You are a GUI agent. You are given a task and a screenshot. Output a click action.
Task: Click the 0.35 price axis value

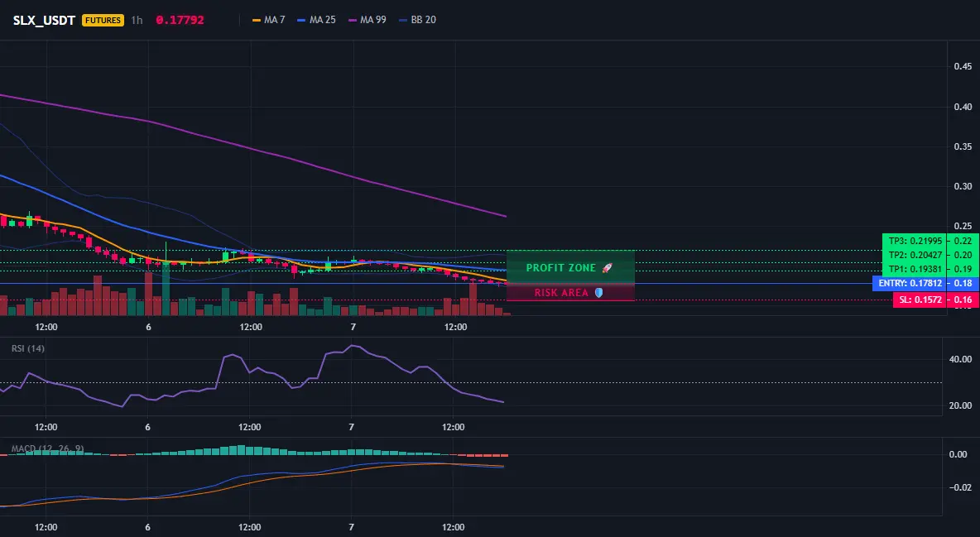pyautogui.click(x=963, y=146)
